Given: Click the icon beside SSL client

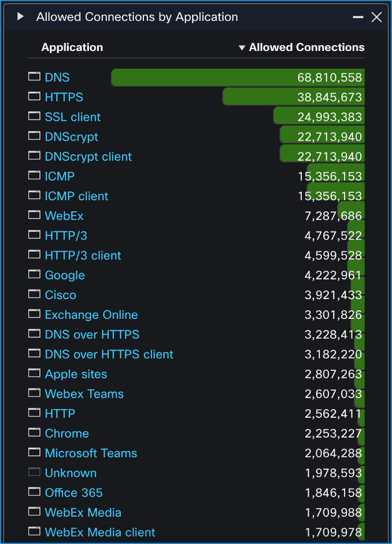Looking at the screenshot, I should (x=35, y=116).
